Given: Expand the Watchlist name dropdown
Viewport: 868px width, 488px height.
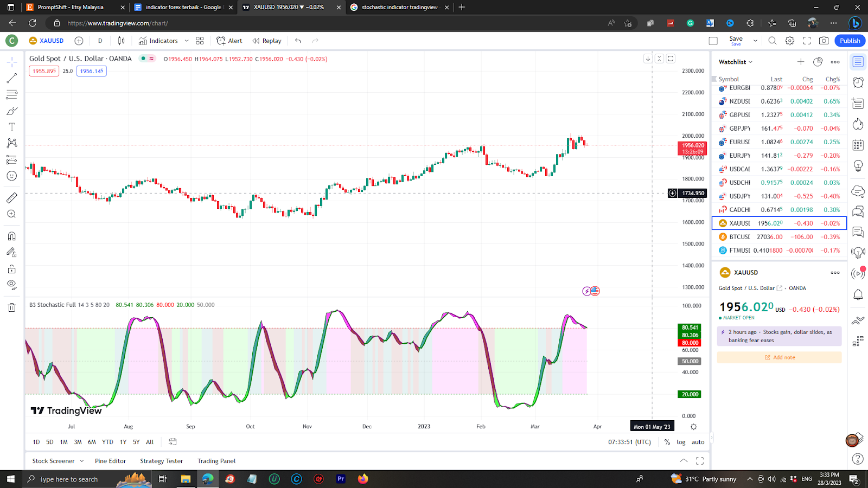Looking at the screenshot, I should click(736, 62).
